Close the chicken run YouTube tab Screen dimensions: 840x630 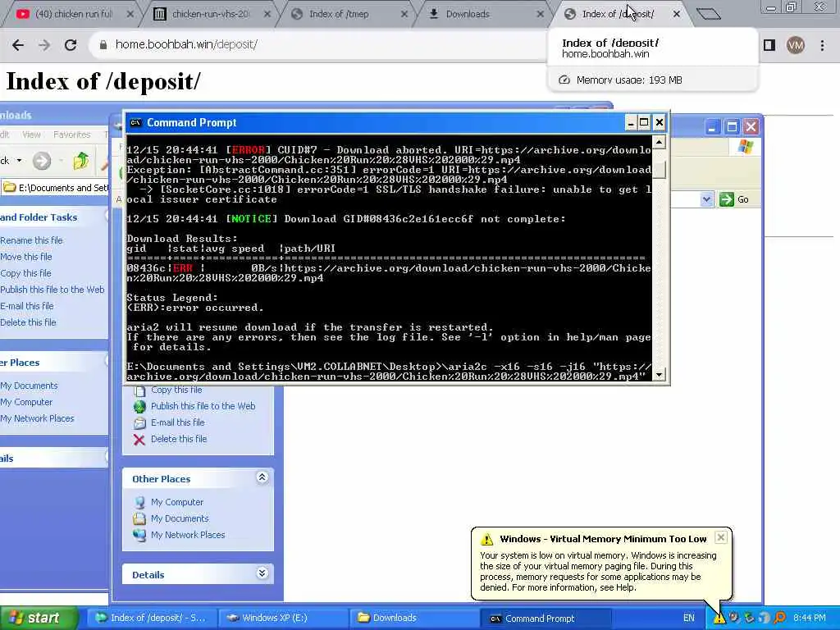pyautogui.click(x=130, y=14)
